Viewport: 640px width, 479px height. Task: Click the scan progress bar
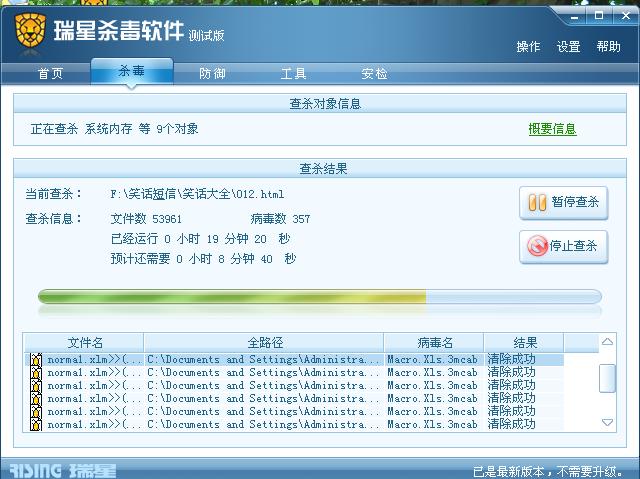coord(320,297)
